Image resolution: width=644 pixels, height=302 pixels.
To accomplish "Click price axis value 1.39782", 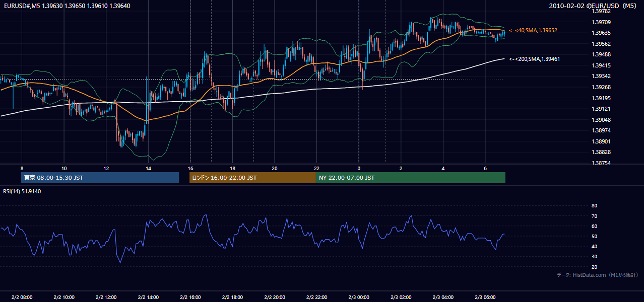I will [x=601, y=11].
